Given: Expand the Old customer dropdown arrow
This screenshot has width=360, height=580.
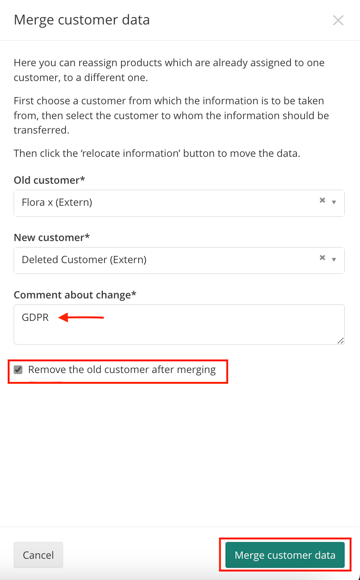Looking at the screenshot, I should (334, 202).
